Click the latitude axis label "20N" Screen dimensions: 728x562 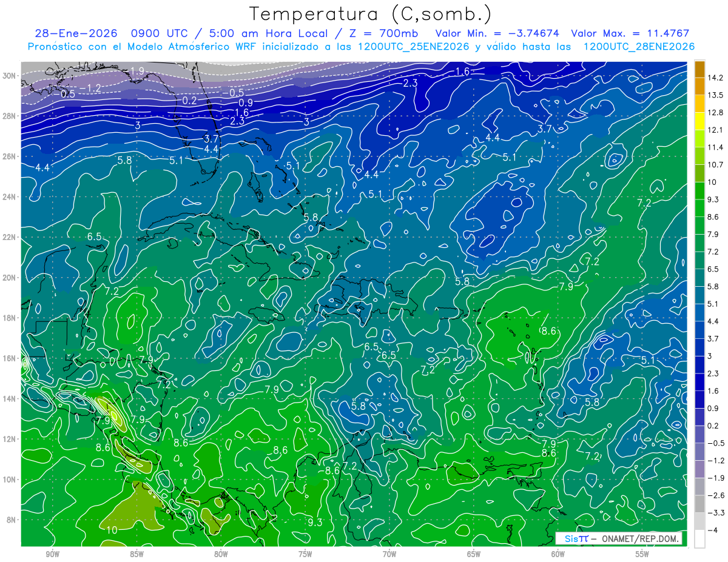(10, 278)
